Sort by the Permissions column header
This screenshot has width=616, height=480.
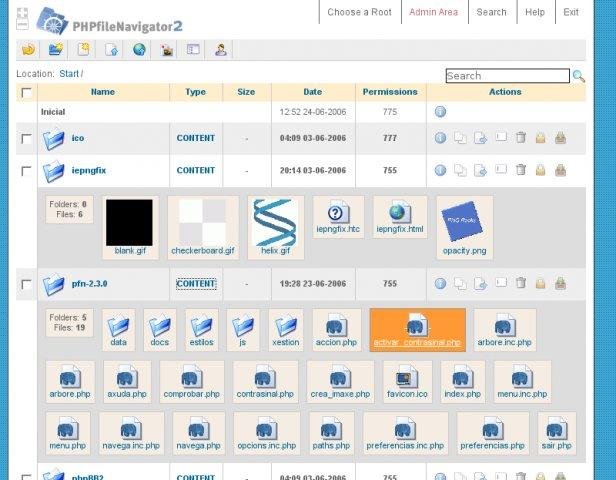tap(390, 92)
